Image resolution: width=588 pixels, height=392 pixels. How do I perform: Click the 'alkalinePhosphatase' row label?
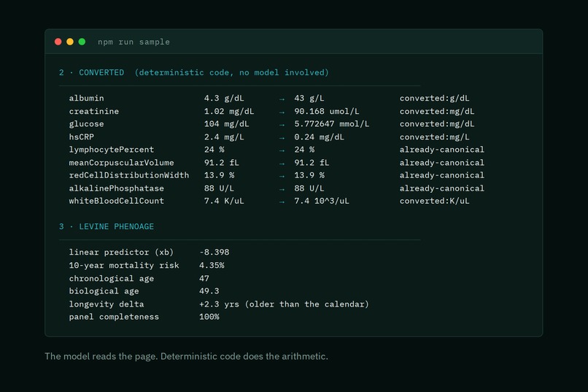click(x=116, y=188)
